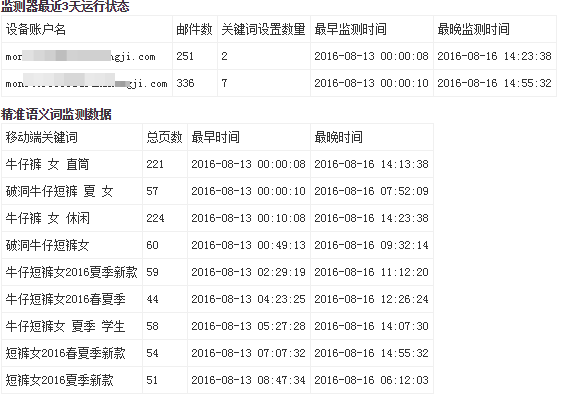Select keyword 牛仔裤 女 休闲
Screen dimensions: 568x403
(47, 218)
